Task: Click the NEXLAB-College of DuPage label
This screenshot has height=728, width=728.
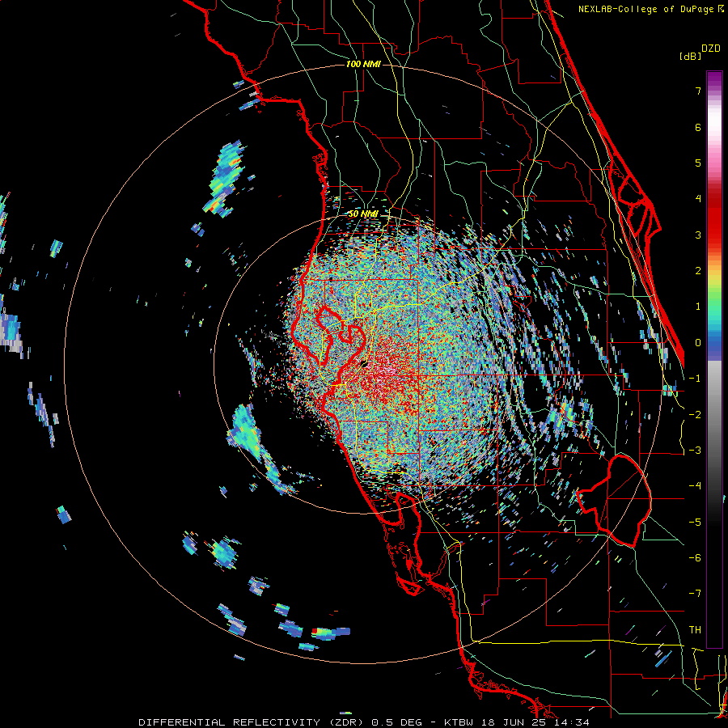Action: (650, 9)
